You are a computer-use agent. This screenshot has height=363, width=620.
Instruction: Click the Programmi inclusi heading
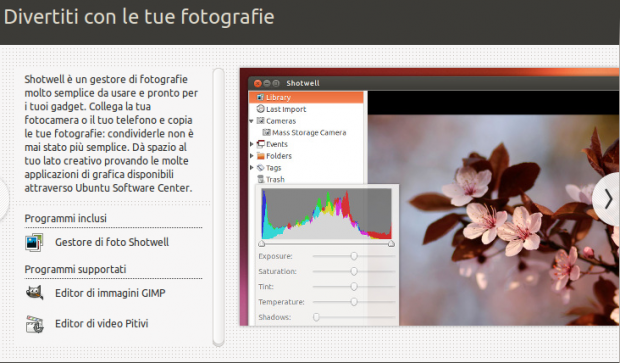click(66, 218)
